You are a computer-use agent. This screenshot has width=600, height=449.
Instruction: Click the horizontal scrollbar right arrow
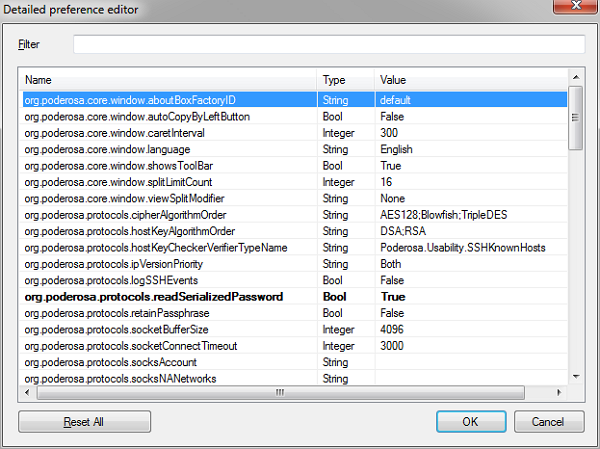(559, 392)
